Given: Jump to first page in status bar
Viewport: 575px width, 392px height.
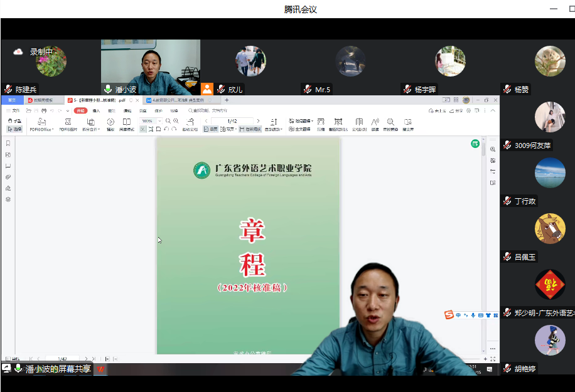Looking at the screenshot, I should coord(31,359).
